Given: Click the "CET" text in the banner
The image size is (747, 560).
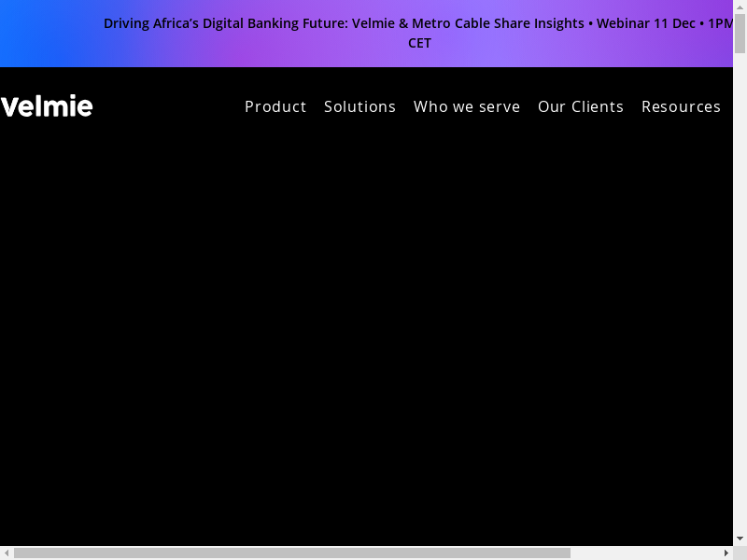Looking at the screenshot, I should [419, 43].
